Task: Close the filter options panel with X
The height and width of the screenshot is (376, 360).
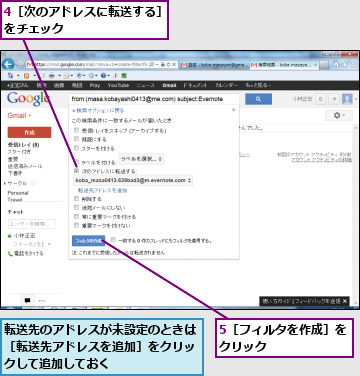Action: (x=233, y=109)
